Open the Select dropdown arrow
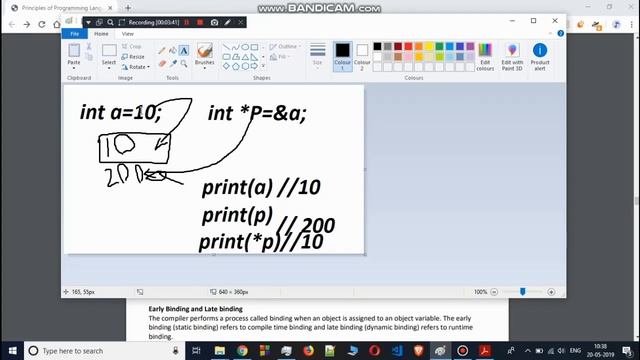 pyautogui.click(x=109, y=68)
